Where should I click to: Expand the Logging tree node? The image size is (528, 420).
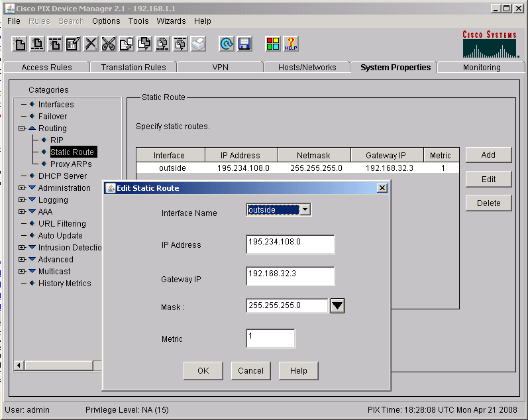(x=22, y=199)
